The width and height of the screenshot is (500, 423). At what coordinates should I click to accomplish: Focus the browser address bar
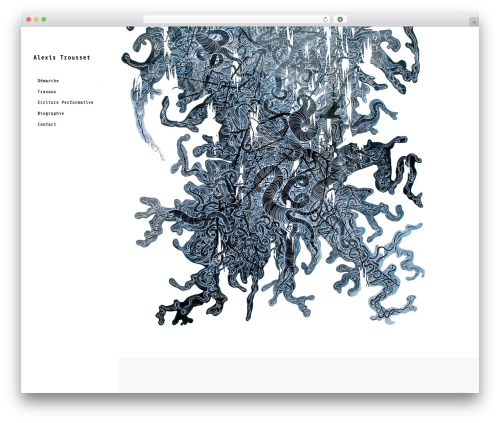point(237,19)
